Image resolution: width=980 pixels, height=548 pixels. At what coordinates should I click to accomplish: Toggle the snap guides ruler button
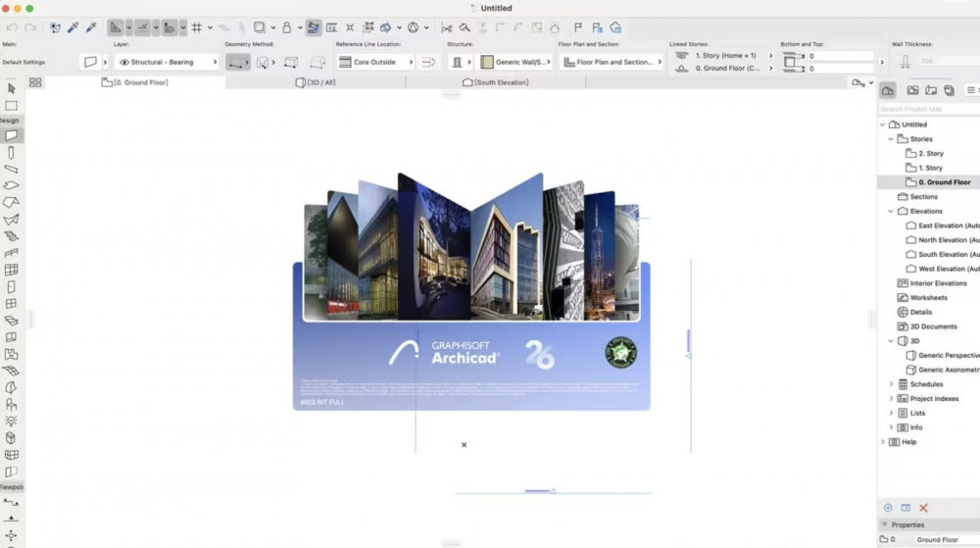(x=142, y=27)
